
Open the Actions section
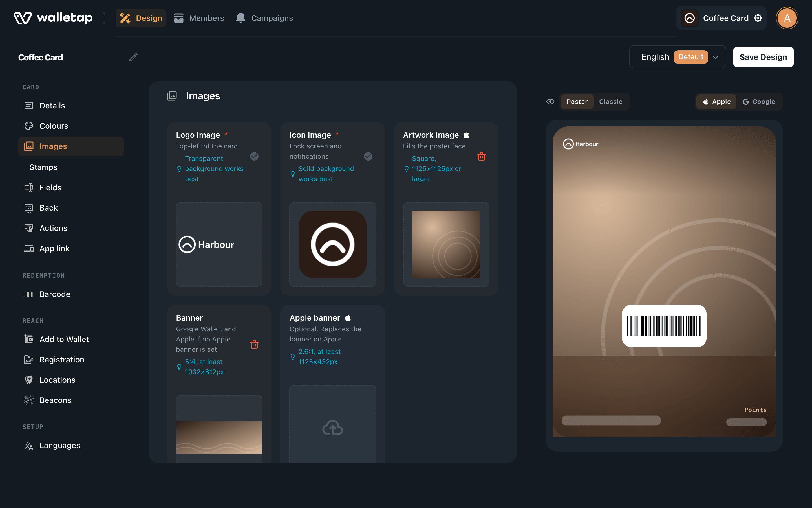tap(71, 228)
